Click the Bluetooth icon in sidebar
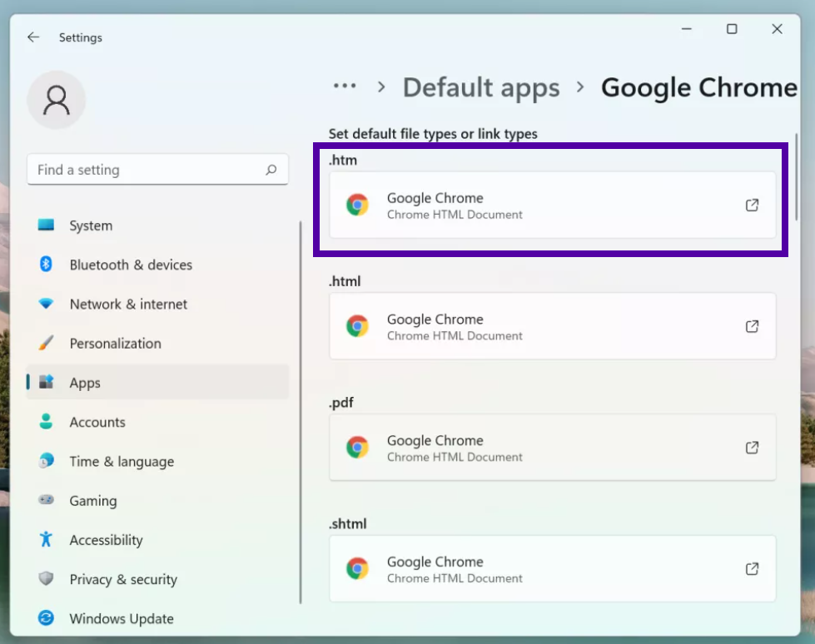 pyautogui.click(x=46, y=265)
